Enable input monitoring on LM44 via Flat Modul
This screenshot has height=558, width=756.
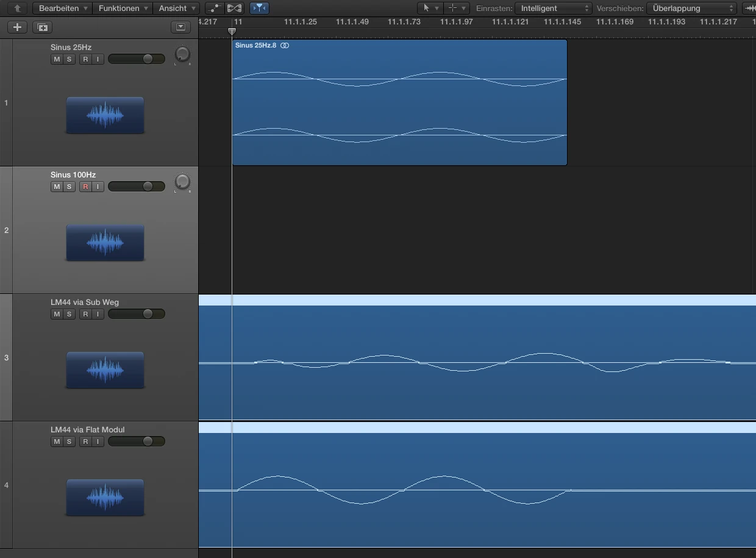tap(98, 442)
